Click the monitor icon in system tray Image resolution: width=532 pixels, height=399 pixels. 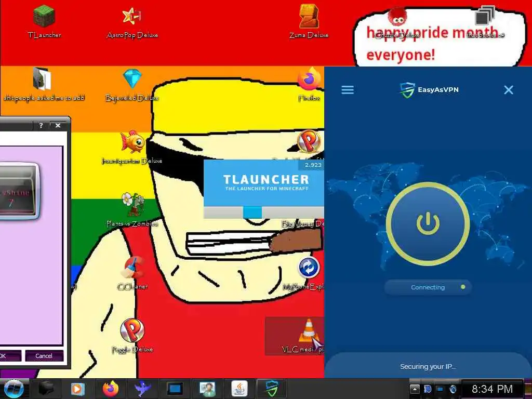(x=440, y=389)
